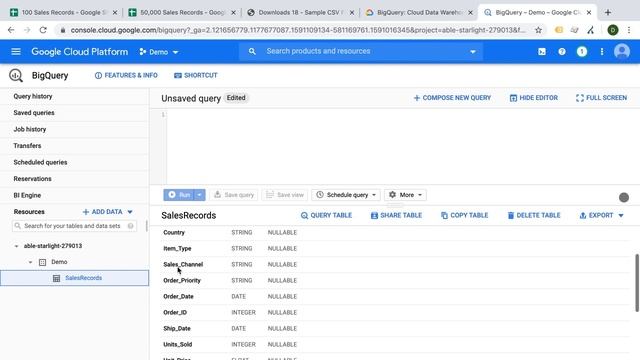This screenshot has width=640, height=360.
Task: Open Reservations in sidebar
Action: coord(32,179)
